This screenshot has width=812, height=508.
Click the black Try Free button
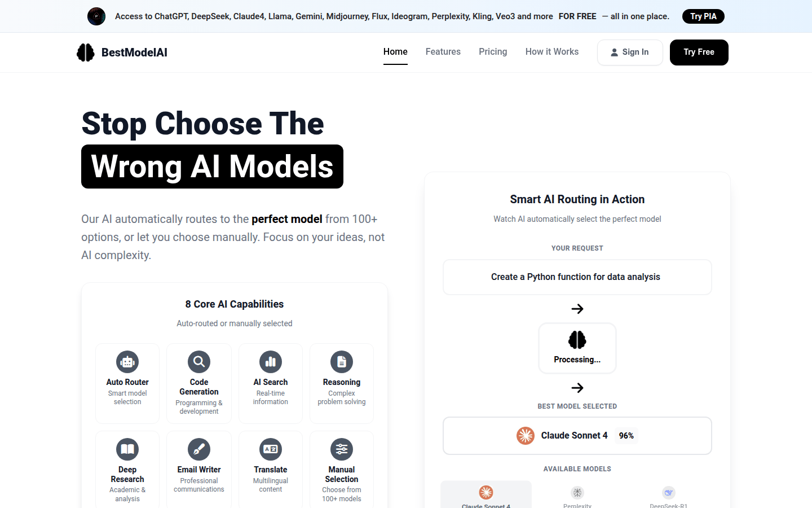pos(699,52)
